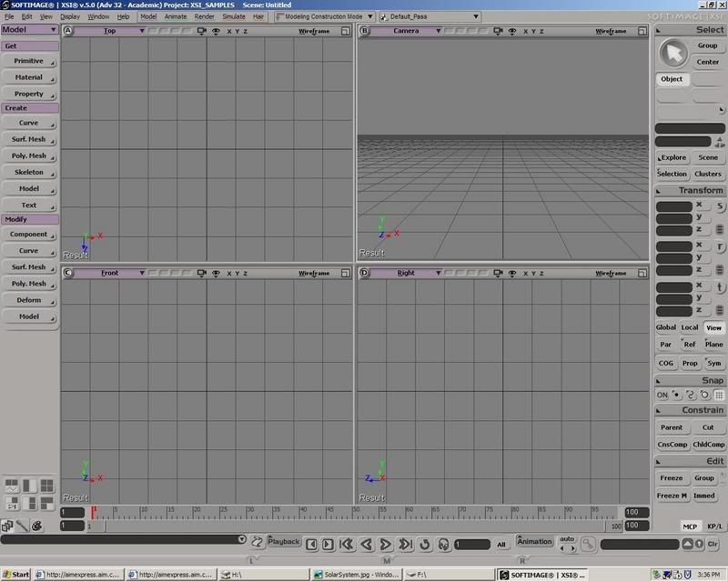Click the Explore button
Screen dimensions: 728x582
tap(672, 157)
